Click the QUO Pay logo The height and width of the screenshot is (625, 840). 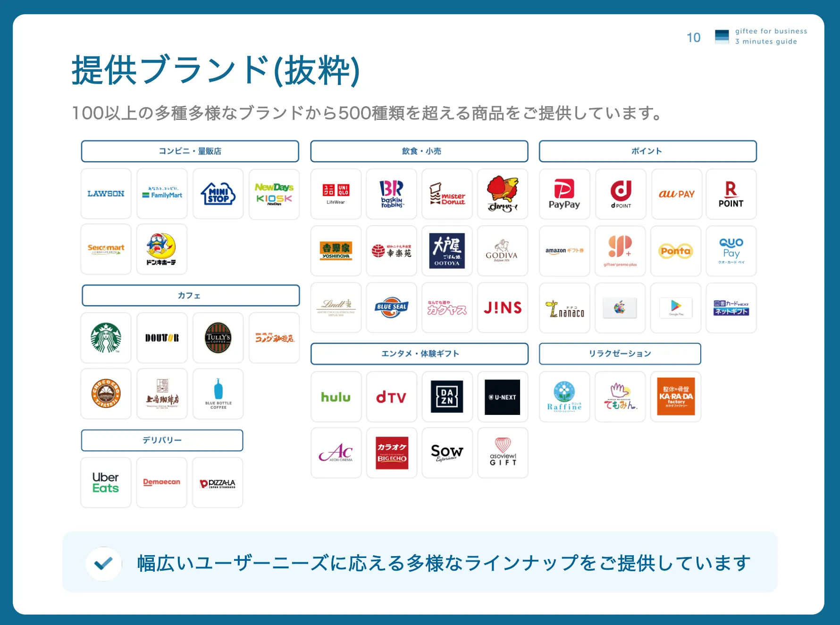(731, 251)
